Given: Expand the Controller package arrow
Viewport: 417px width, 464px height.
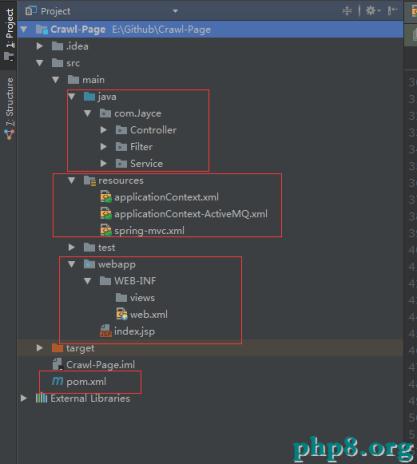Looking at the screenshot, I should 103,130.
